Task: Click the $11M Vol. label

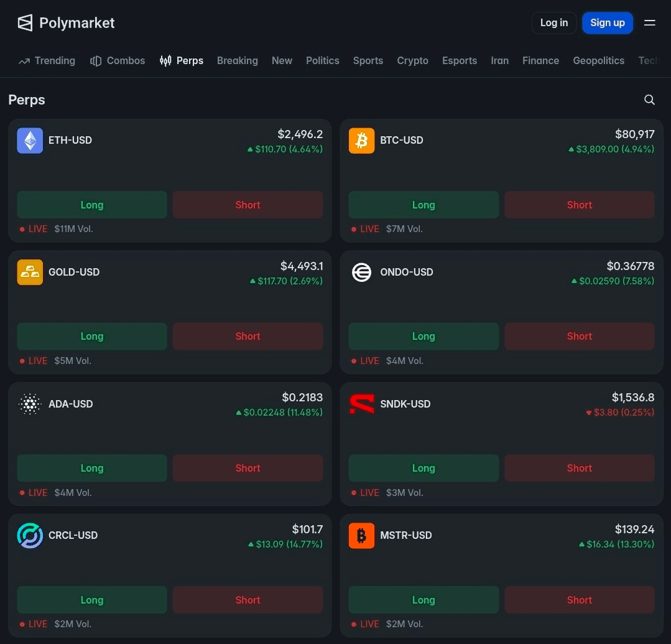Action: 73,229
